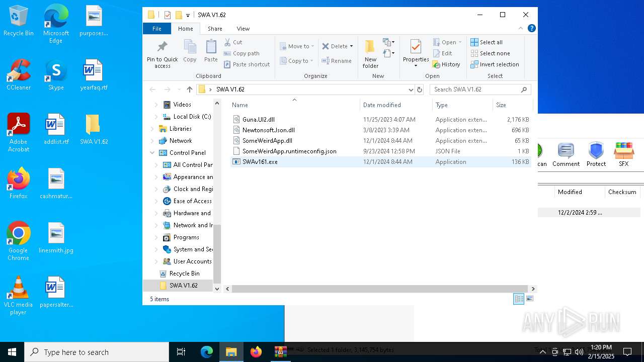Click Comment icon in WinRAR window
The height and width of the screenshot is (362, 644).
click(566, 154)
